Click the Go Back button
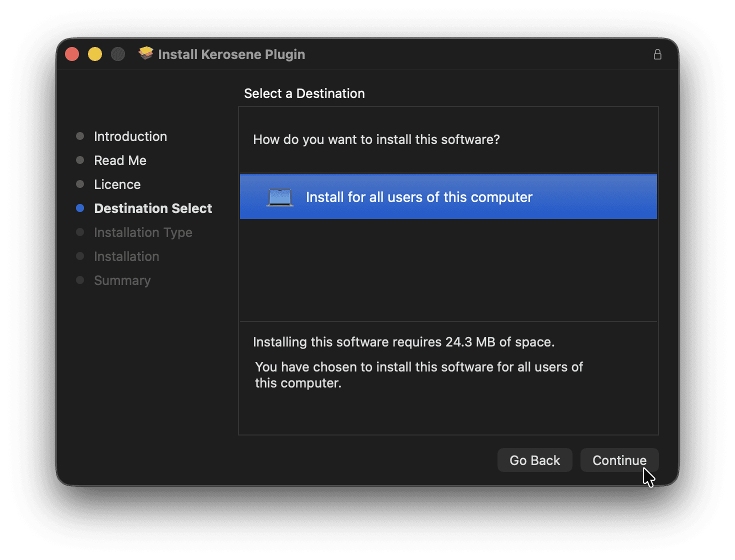 click(x=534, y=460)
